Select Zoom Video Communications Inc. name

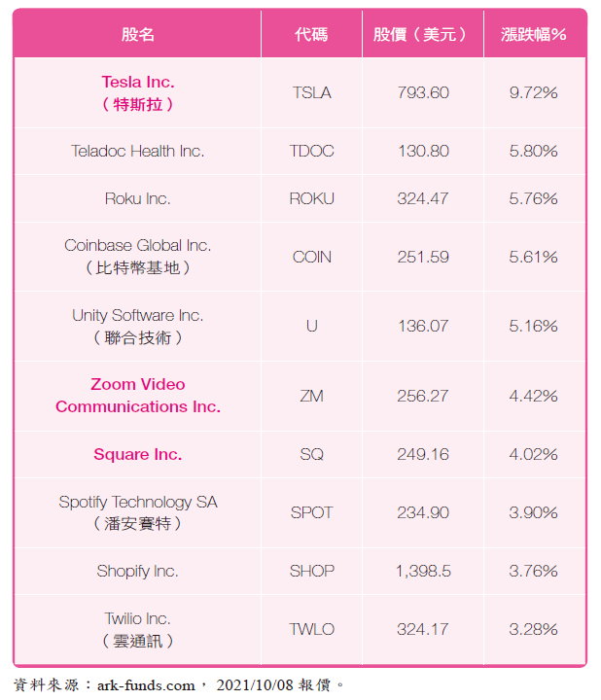pyautogui.click(x=137, y=396)
